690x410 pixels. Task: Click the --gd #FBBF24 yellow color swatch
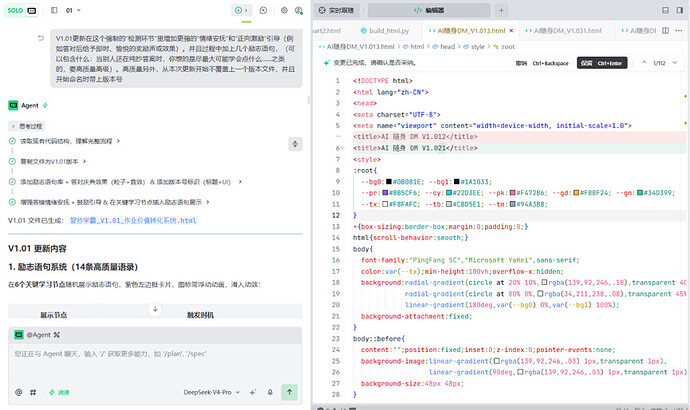point(576,193)
